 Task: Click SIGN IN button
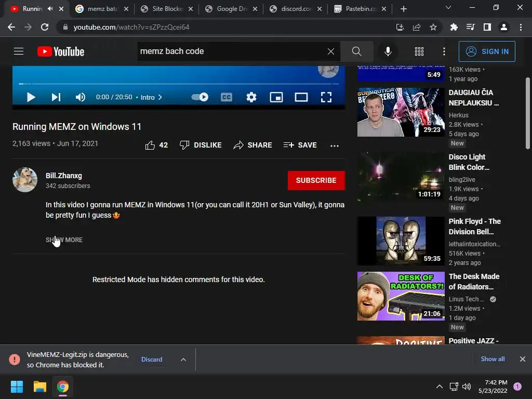coord(487,51)
